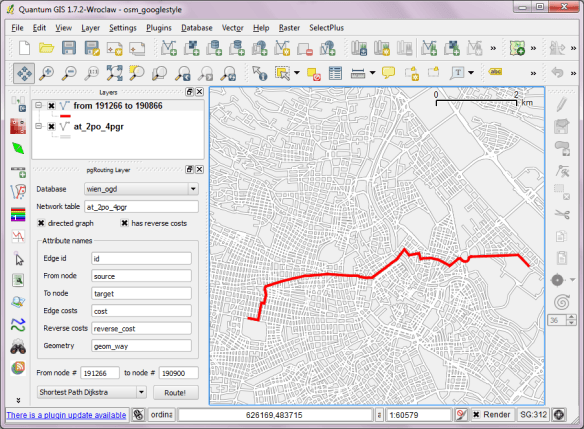Open the Layer menu
The width and height of the screenshot is (584, 429).
(x=91, y=28)
